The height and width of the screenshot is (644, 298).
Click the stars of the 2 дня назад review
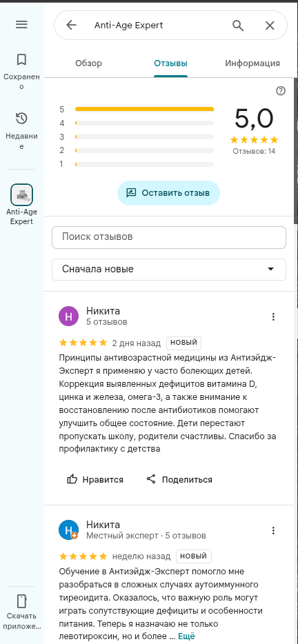[83, 343]
